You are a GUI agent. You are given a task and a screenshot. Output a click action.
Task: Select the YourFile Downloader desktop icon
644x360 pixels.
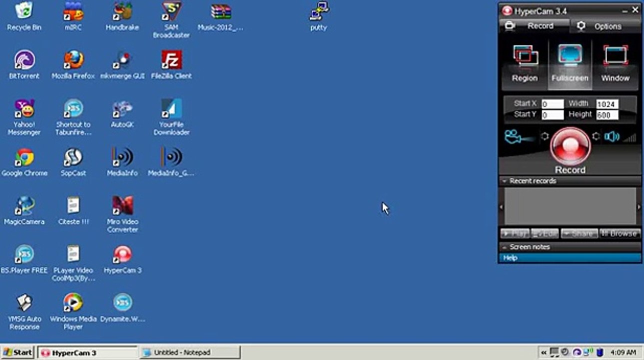171,117
